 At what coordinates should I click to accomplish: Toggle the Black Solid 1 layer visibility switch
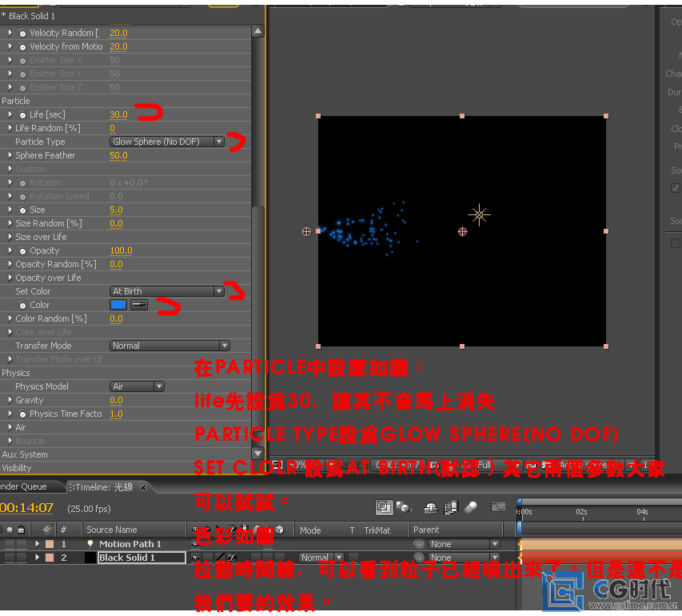point(8,558)
